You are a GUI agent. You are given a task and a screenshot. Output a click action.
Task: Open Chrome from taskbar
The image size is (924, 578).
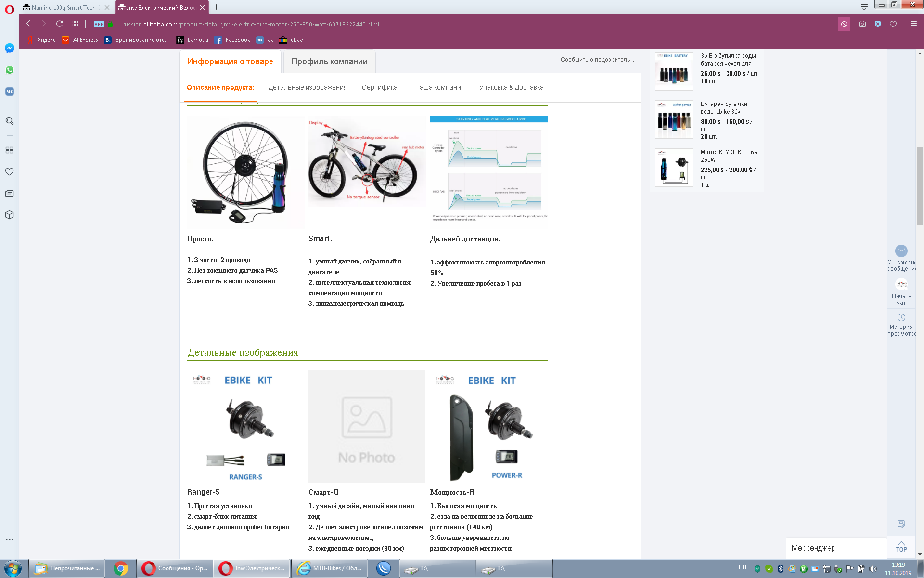120,568
